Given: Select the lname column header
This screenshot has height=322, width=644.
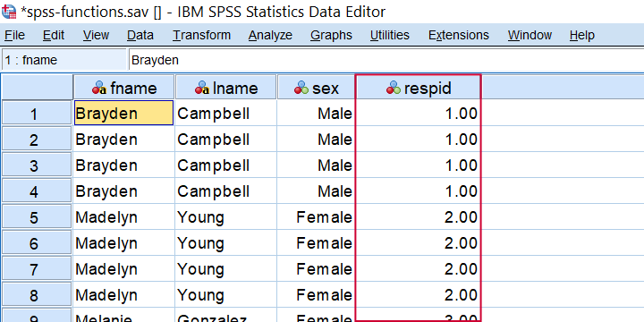Looking at the screenshot, I should tap(226, 87).
